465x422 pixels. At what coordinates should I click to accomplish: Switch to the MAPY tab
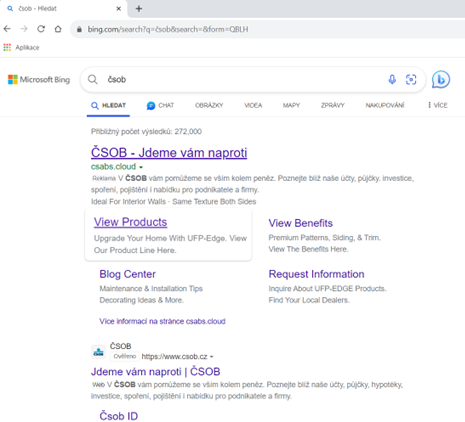[x=291, y=106]
